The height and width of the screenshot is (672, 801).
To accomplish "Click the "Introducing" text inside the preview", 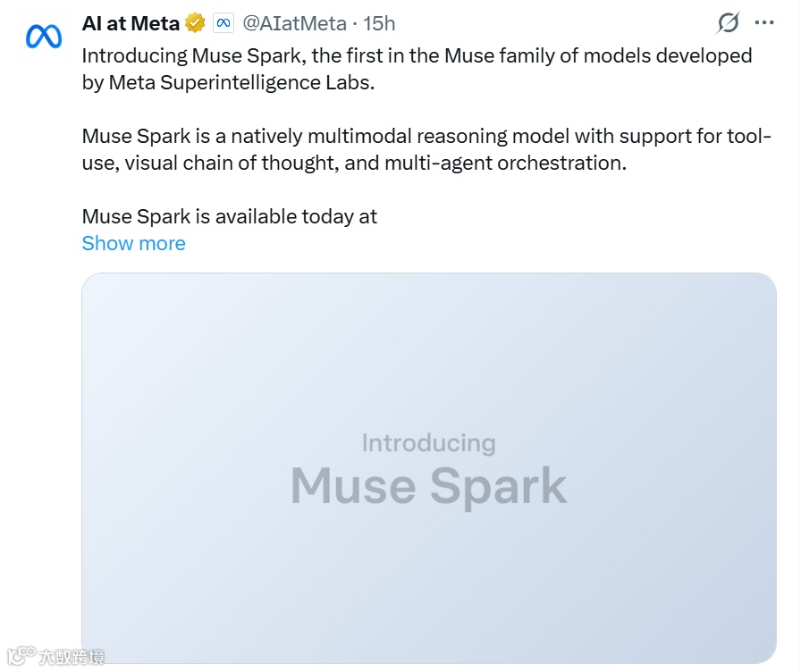I will pyautogui.click(x=428, y=442).
